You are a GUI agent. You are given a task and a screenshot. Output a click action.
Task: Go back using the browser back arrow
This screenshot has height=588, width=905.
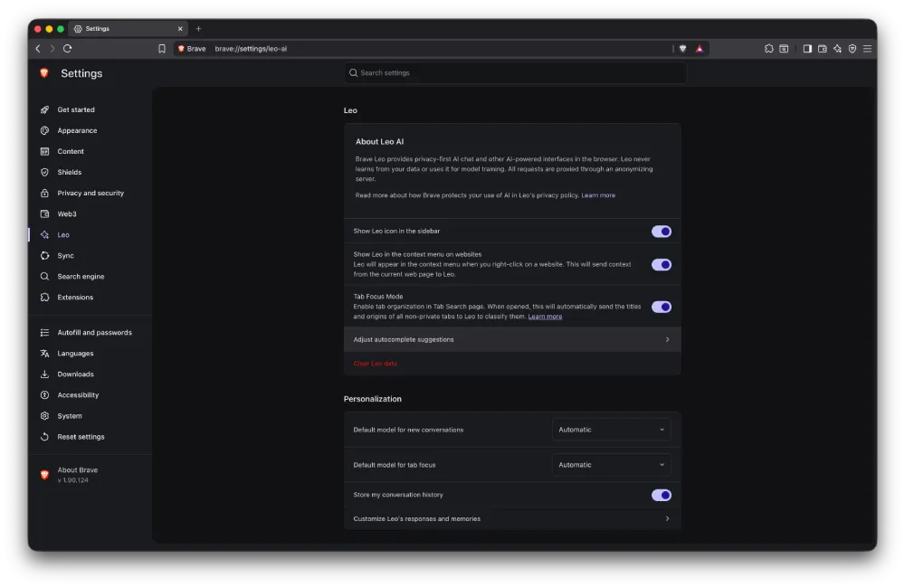pyautogui.click(x=38, y=49)
